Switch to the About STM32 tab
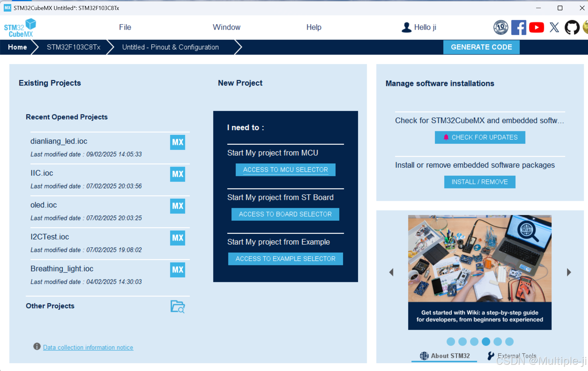Image resolution: width=588 pixels, height=371 pixels. pos(444,356)
